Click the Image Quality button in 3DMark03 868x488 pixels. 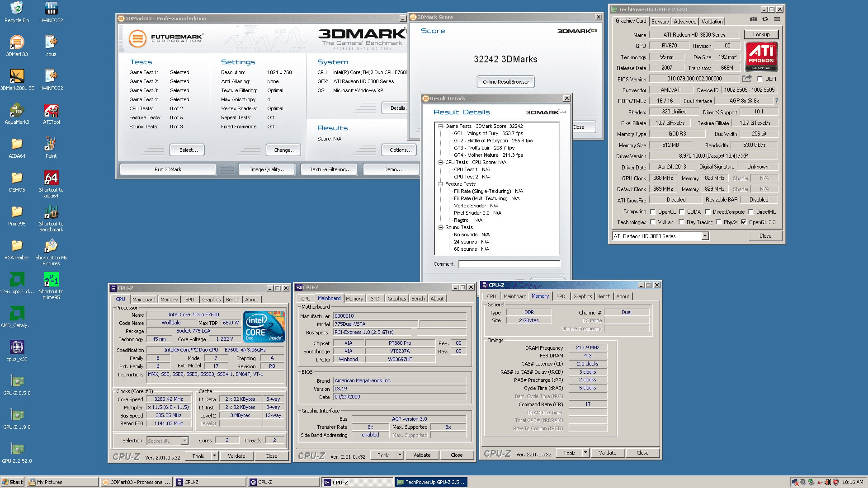point(268,169)
